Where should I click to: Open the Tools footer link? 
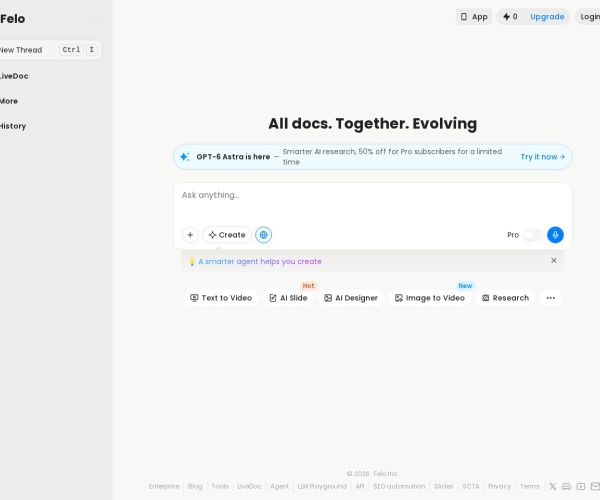click(220, 486)
